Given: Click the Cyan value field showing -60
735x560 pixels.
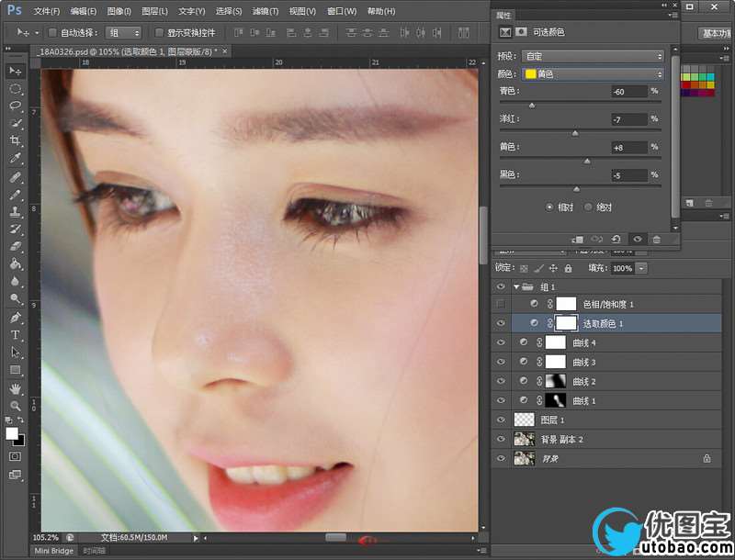Looking at the screenshot, I should pos(629,91).
